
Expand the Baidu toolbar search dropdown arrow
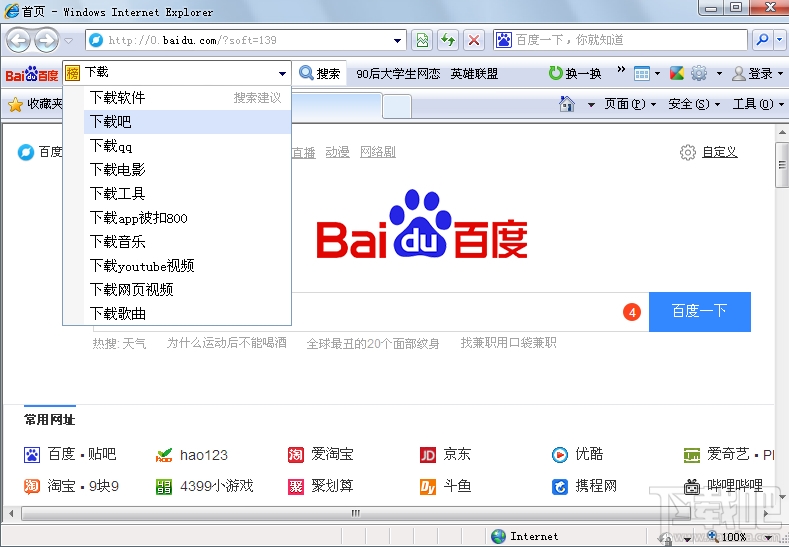[x=282, y=74]
